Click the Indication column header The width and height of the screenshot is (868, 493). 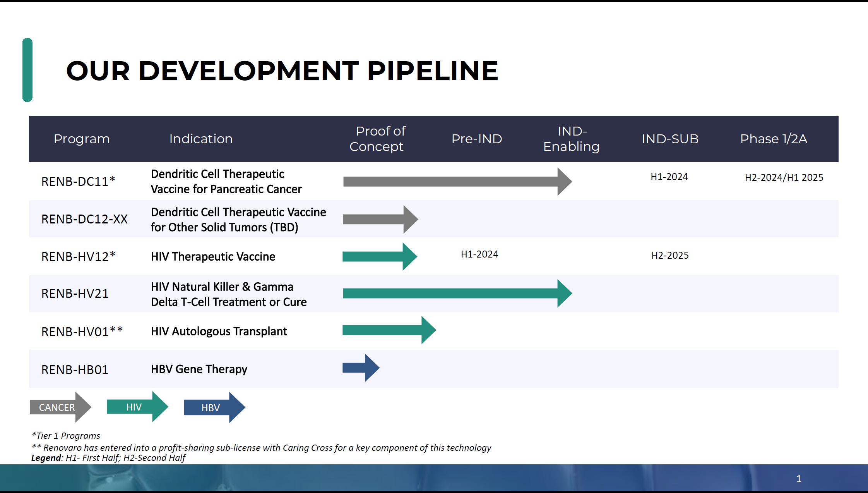pos(201,139)
